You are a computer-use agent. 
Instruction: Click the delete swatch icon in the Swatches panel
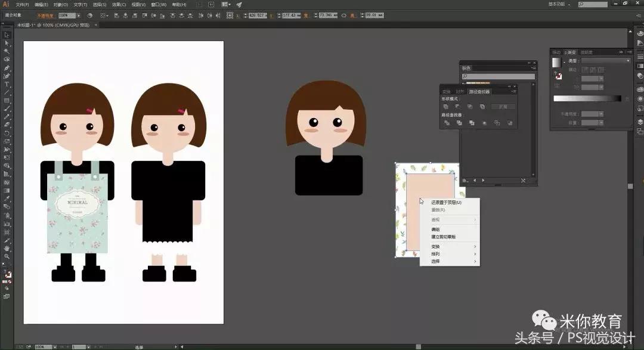click(523, 180)
